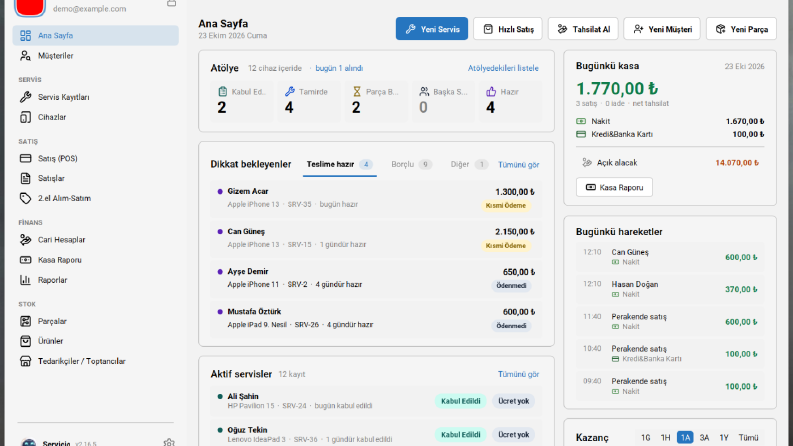793x446 pixels.
Task: Switch to the Teslime hazır tab
Action: (x=339, y=164)
